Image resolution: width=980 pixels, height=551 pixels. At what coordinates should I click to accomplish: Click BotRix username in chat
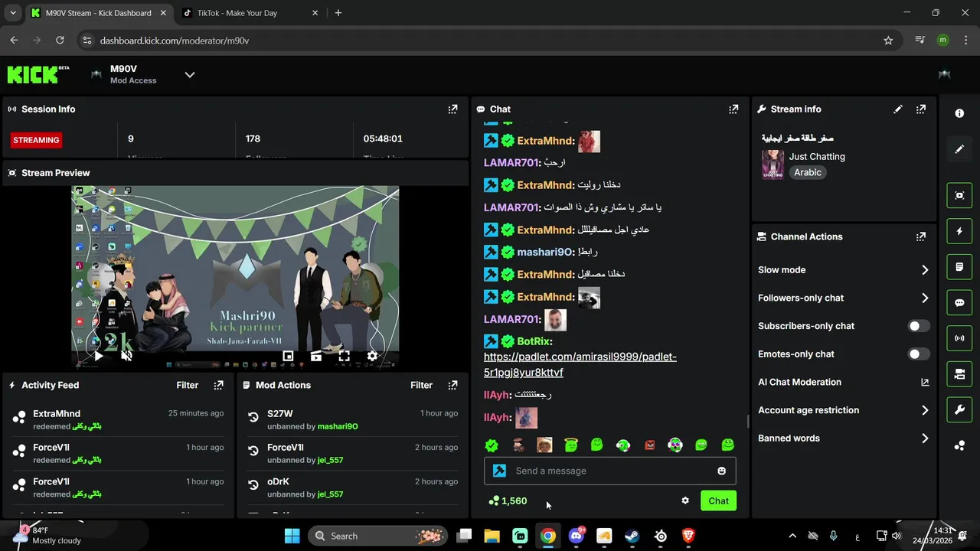(x=534, y=341)
